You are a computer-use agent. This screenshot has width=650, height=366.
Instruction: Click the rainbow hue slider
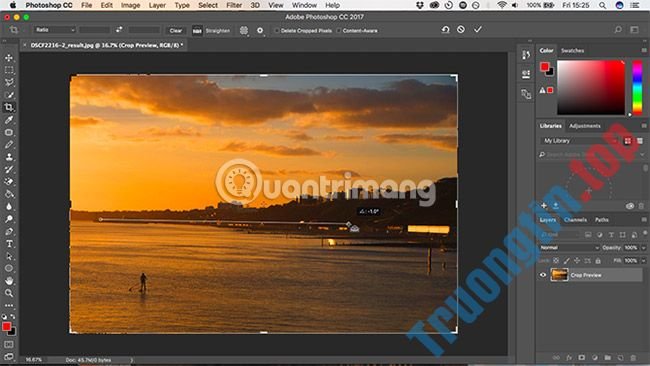[x=637, y=87]
